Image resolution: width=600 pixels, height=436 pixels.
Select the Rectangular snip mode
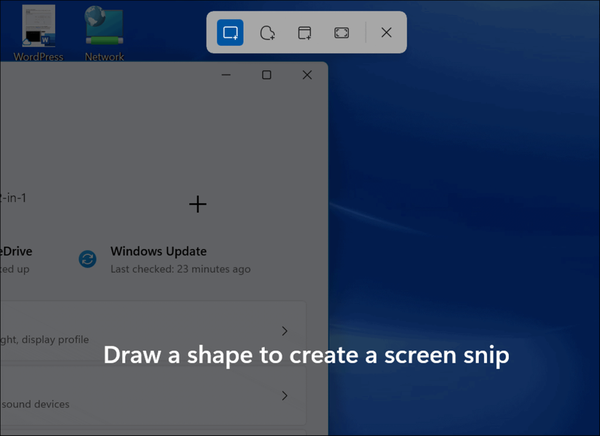pyautogui.click(x=230, y=33)
